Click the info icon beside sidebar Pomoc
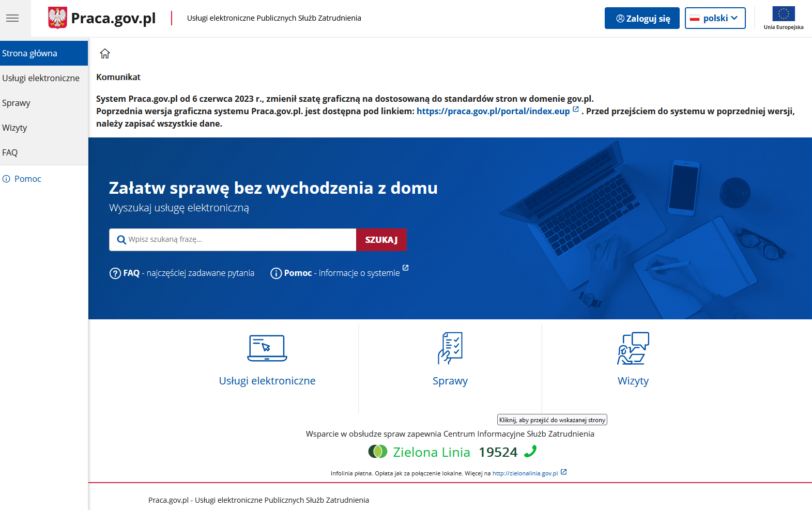Image resolution: width=812 pixels, height=510 pixels. pyautogui.click(x=6, y=179)
